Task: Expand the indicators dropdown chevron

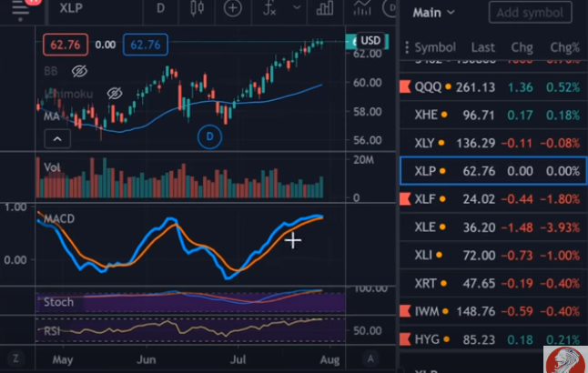Action: pos(297,7)
